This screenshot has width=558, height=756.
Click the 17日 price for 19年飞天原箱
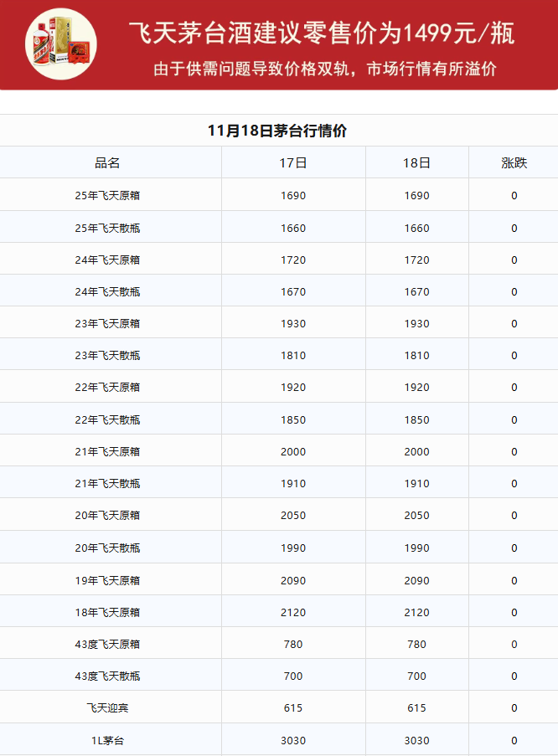click(293, 580)
